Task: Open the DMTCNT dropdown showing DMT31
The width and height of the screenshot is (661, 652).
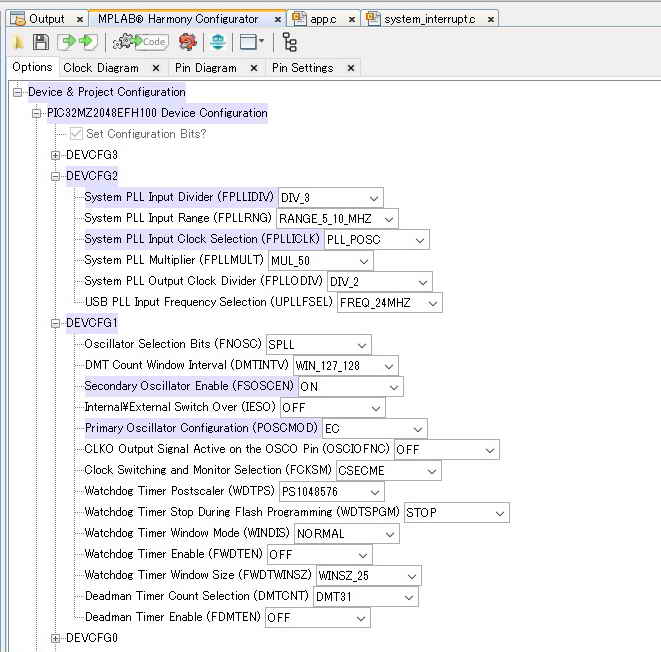Action: (x=365, y=597)
